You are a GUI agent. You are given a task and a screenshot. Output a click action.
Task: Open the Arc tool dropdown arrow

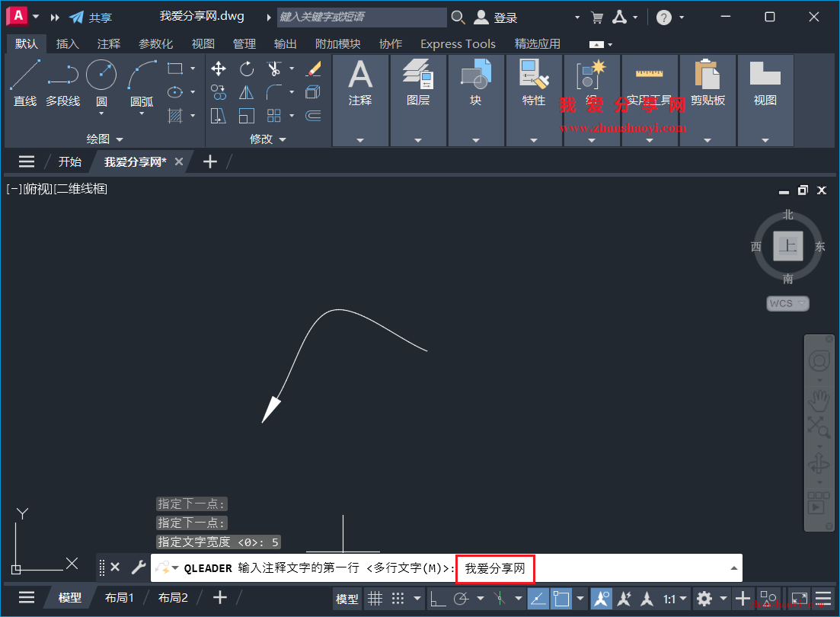pos(142,113)
